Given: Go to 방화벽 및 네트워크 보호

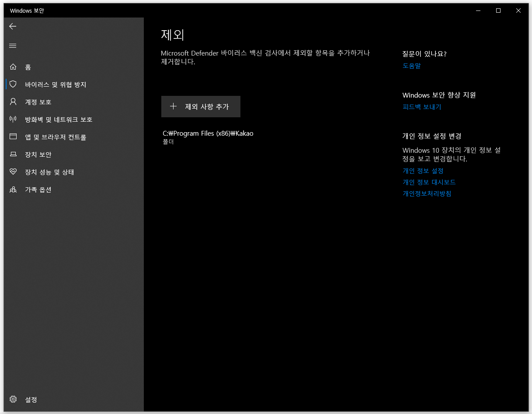Looking at the screenshot, I should [59, 119].
